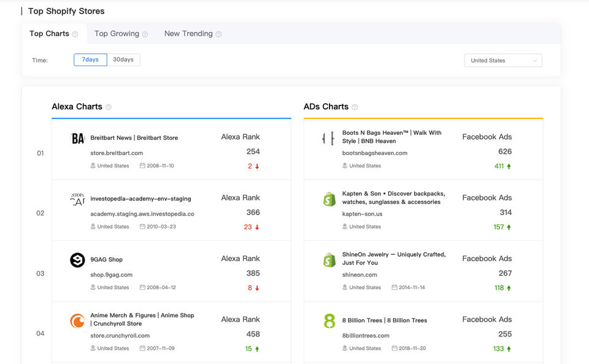Open the Top Charts tab
The image size is (589, 364).
coord(49,34)
